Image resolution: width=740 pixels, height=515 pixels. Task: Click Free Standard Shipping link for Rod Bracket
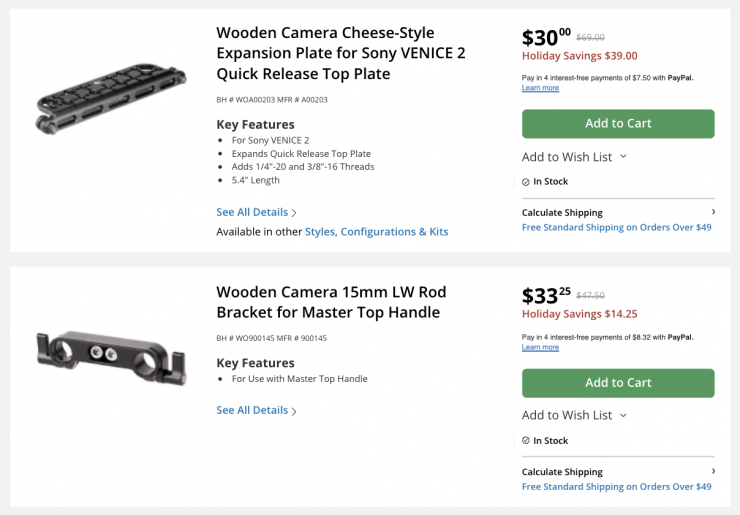pyautogui.click(x=616, y=487)
